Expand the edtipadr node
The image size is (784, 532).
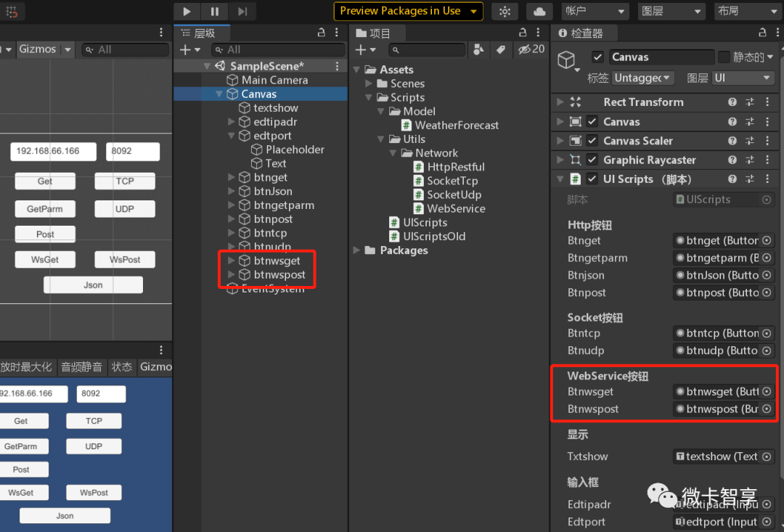coord(231,121)
